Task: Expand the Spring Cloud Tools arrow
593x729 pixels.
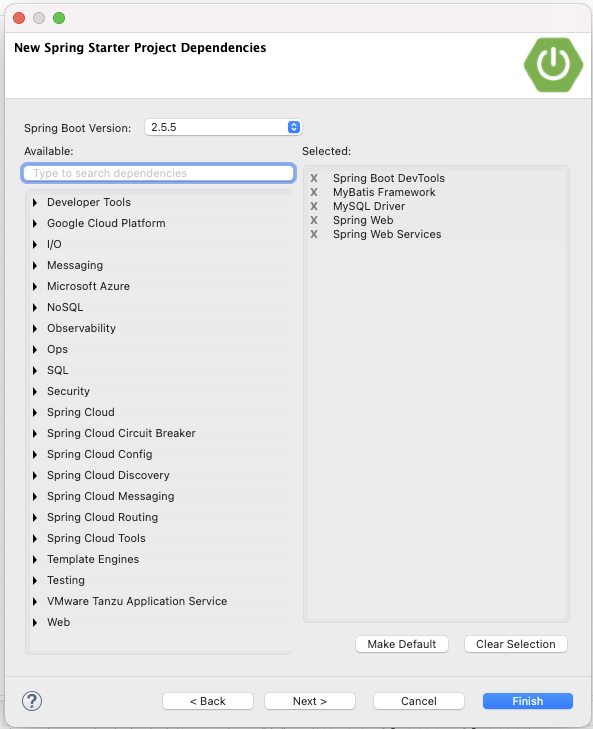Action: [35, 538]
